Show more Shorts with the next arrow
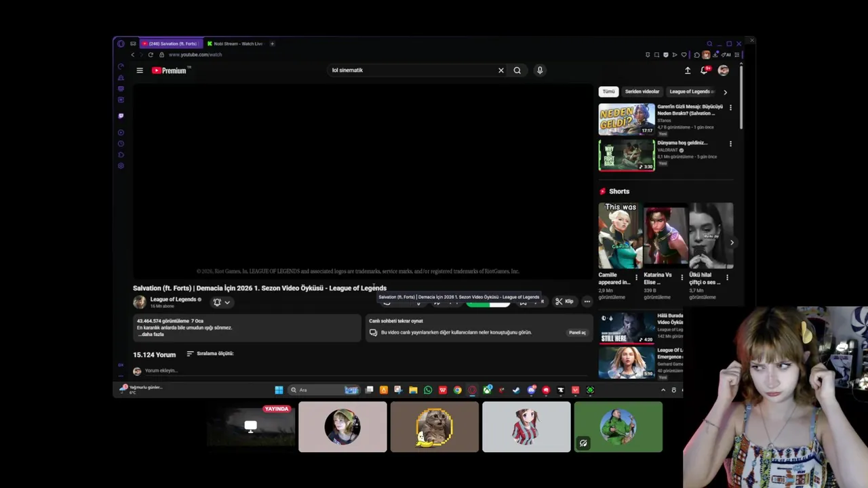868x488 pixels. click(732, 243)
